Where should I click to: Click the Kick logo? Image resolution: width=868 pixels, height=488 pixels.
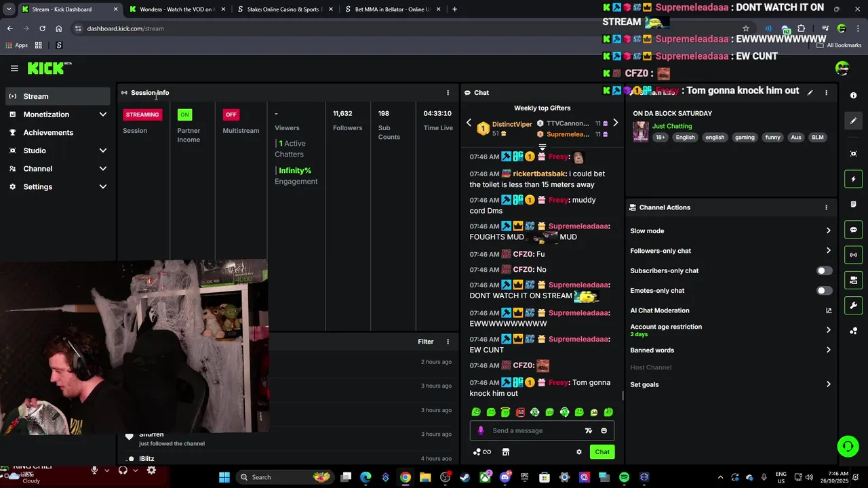(50, 68)
